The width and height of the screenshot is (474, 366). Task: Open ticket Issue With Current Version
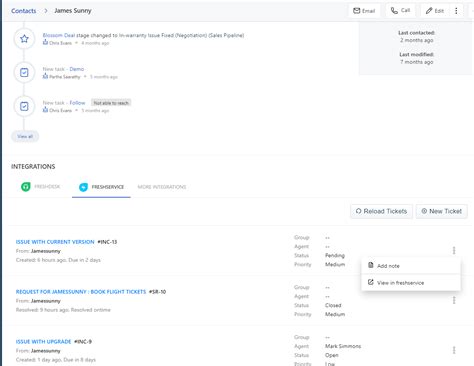(x=55, y=242)
